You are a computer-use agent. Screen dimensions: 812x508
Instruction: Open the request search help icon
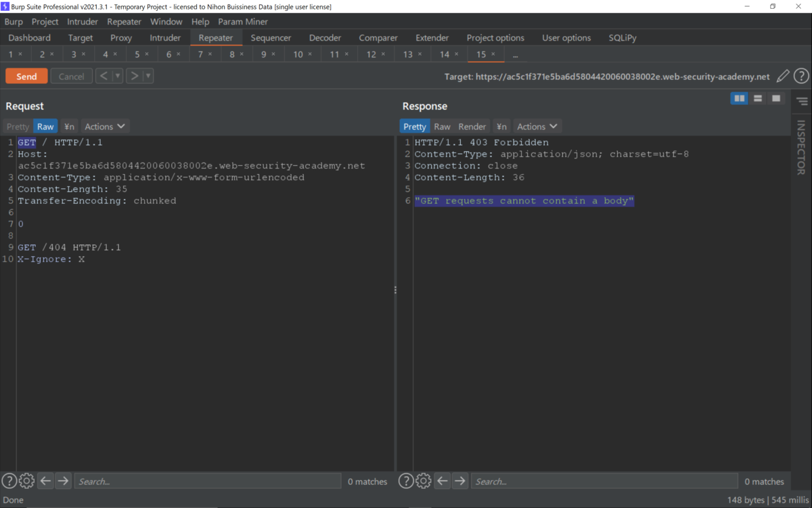tap(9, 481)
